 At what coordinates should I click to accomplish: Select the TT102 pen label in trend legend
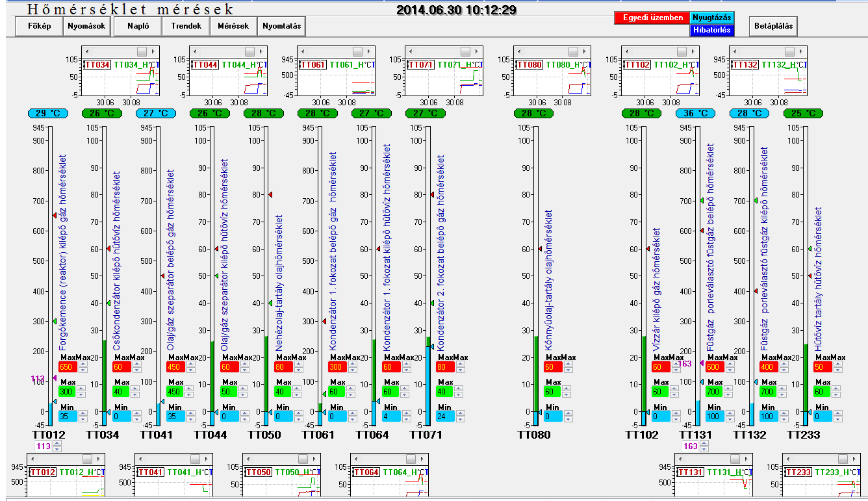click(x=637, y=65)
